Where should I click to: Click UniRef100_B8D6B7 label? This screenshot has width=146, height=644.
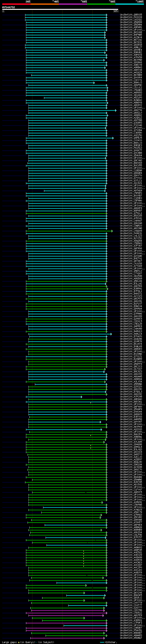click(131, 633)
